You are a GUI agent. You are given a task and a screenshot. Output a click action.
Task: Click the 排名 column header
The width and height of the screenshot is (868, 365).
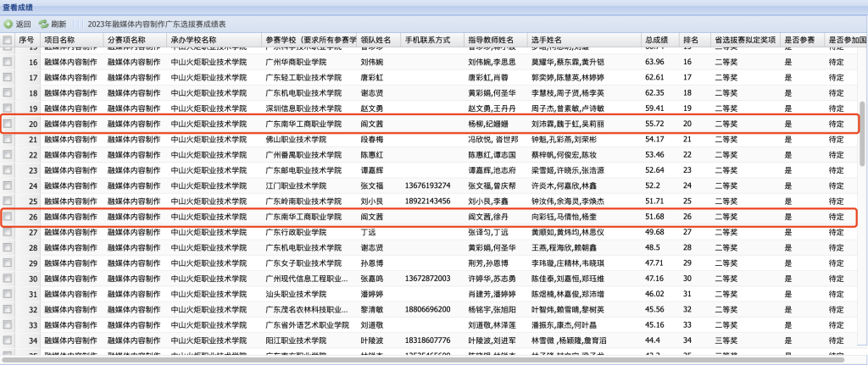(691, 40)
